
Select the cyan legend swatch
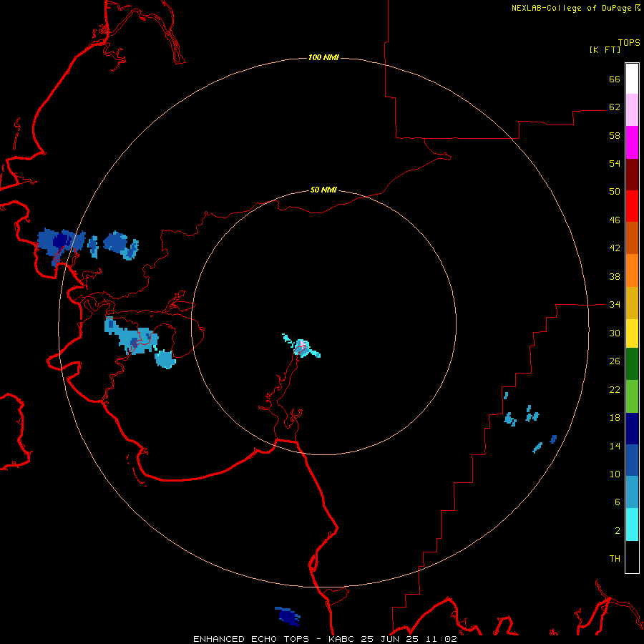pyautogui.click(x=632, y=525)
